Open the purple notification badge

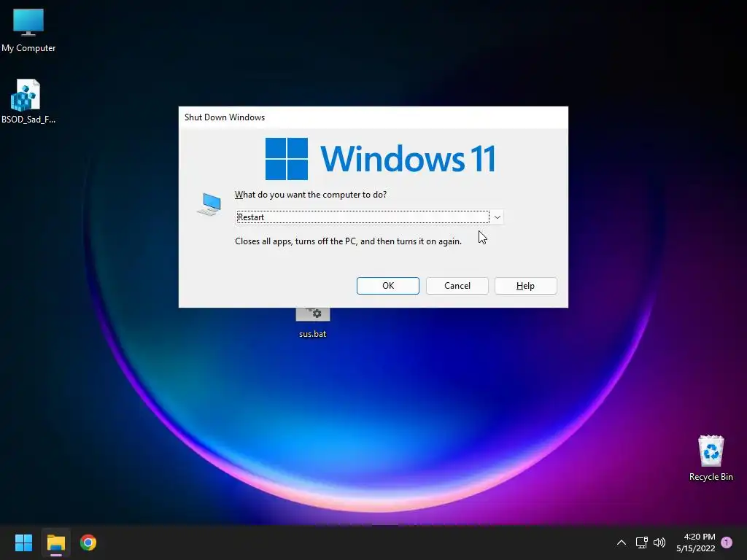(727, 542)
